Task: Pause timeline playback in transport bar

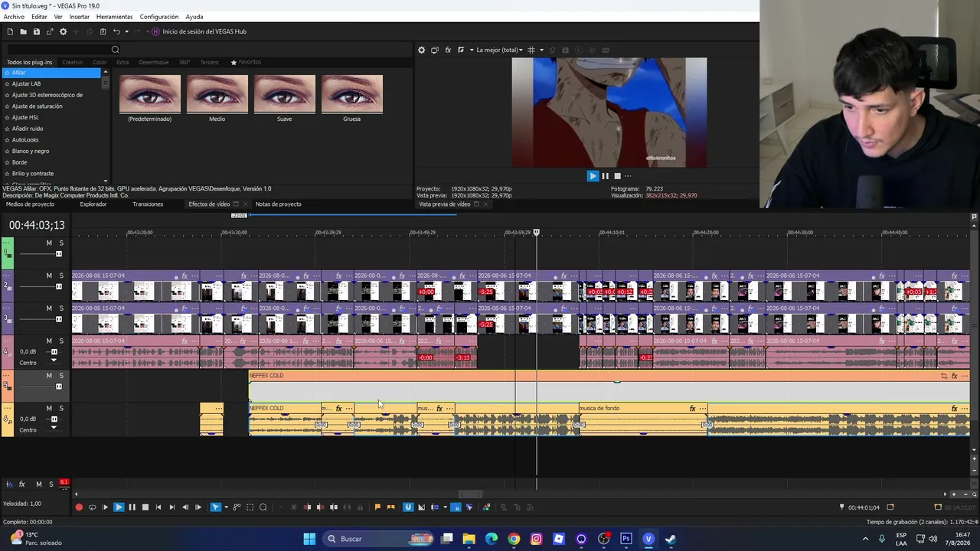Action: (x=132, y=507)
